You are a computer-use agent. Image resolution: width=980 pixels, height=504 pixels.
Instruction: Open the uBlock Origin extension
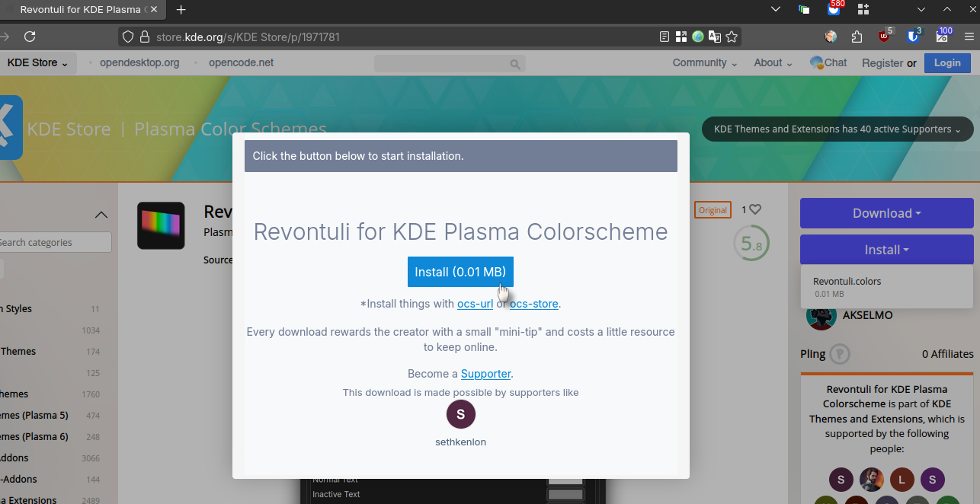(x=884, y=36)
